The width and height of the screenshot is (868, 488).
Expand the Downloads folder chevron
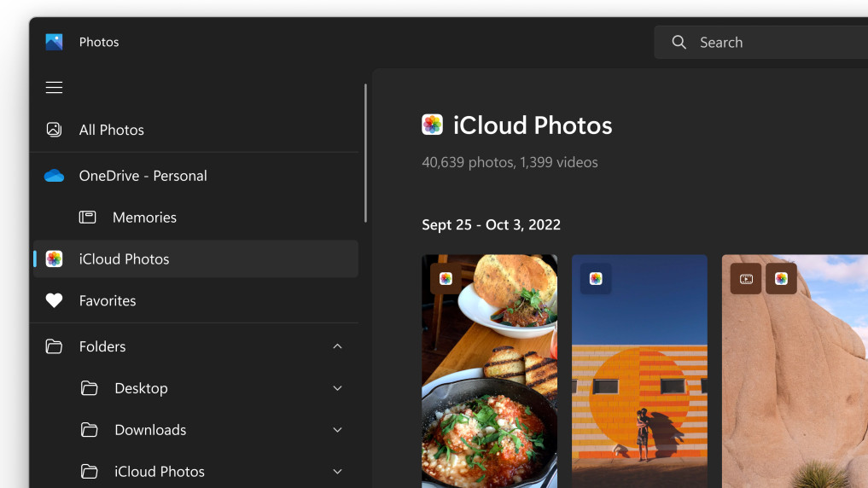tap(337, 430)
